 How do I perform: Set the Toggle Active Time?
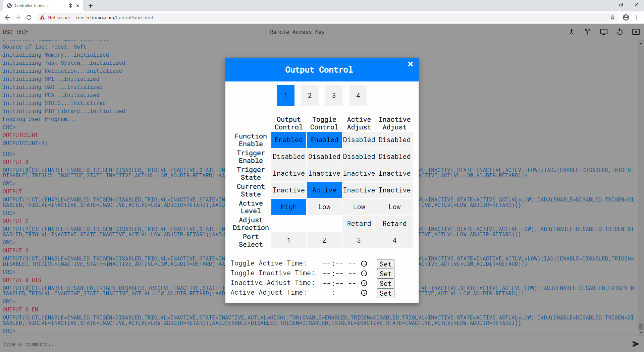point(385,264)
